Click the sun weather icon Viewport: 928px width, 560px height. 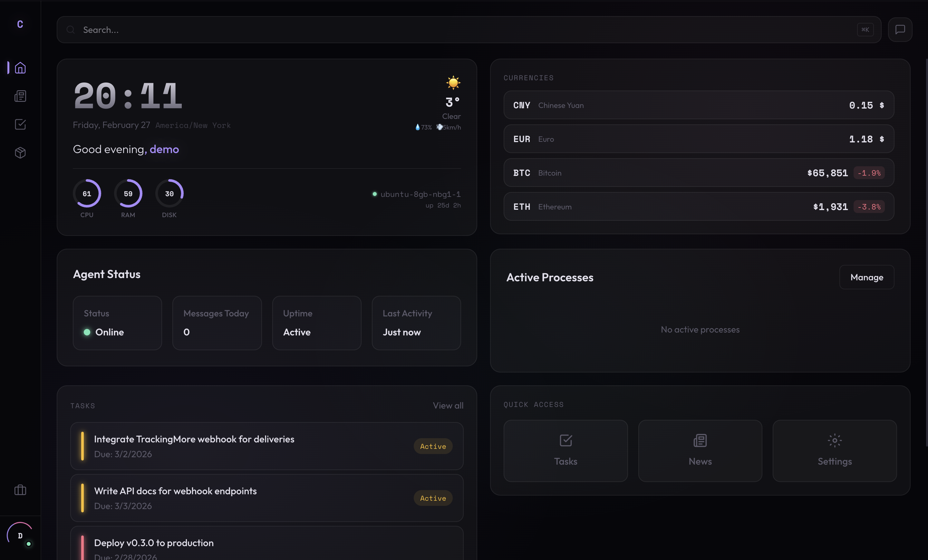[x=453, y=82]
